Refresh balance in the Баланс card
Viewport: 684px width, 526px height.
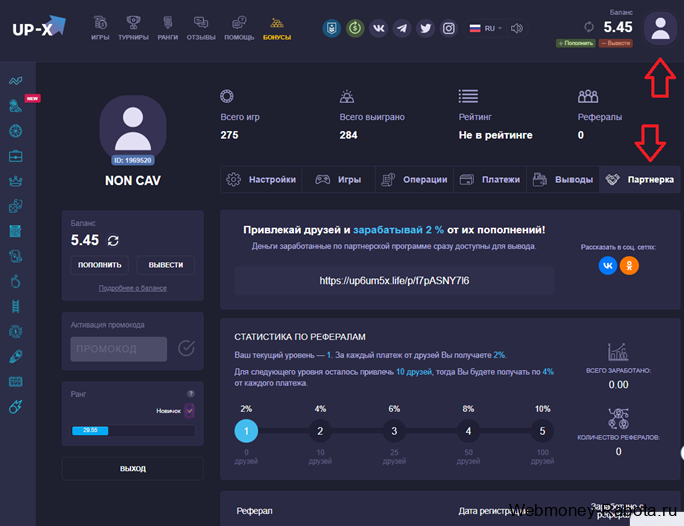113,241
